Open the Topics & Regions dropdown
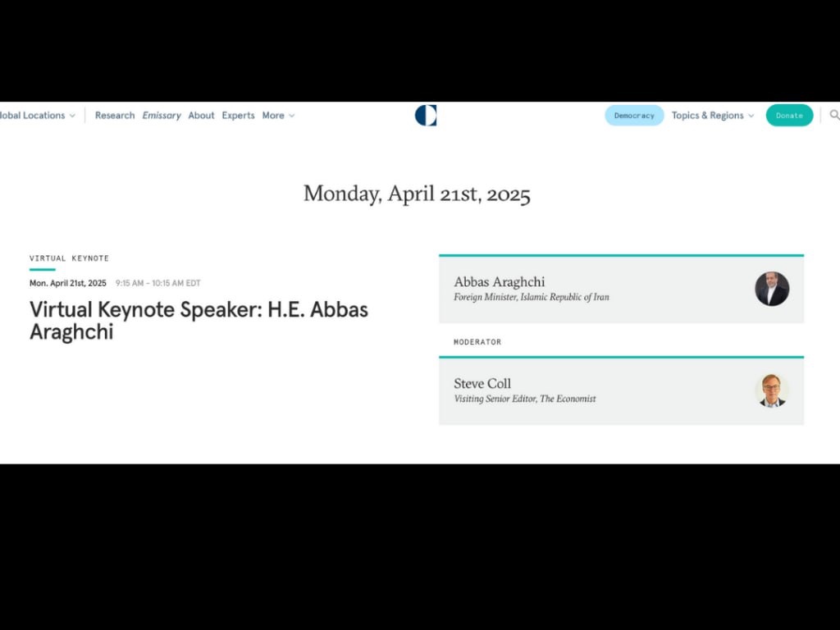 tap(712, 116)
